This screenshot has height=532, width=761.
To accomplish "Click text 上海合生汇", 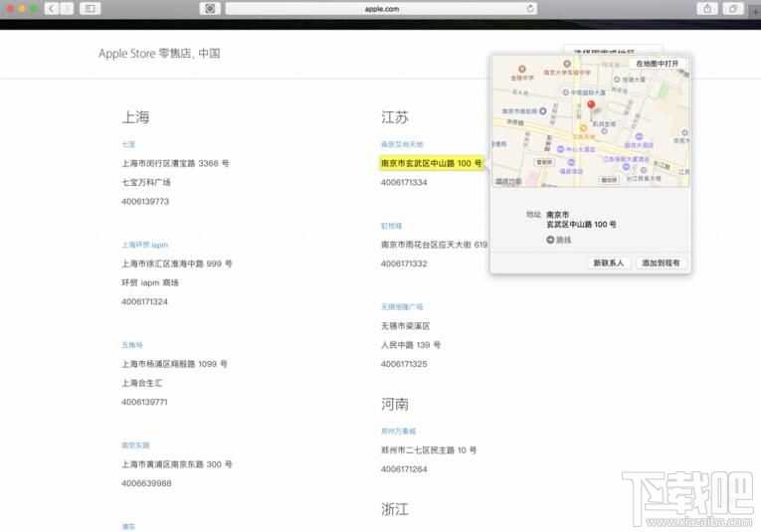I will 141,383.
